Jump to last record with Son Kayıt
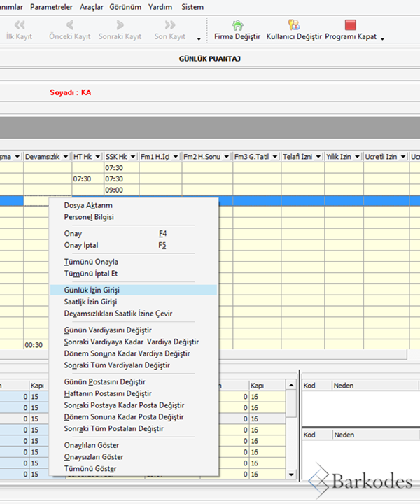The width and height of the screenshot is (420, 504). pyautogui.click(x=169, y=26)
